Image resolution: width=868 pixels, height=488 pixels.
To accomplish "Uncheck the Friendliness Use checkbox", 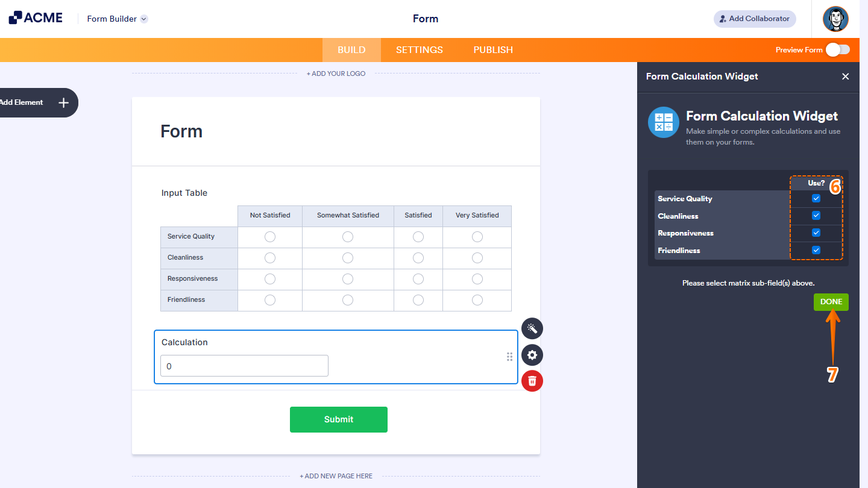I will pos(816,250).
